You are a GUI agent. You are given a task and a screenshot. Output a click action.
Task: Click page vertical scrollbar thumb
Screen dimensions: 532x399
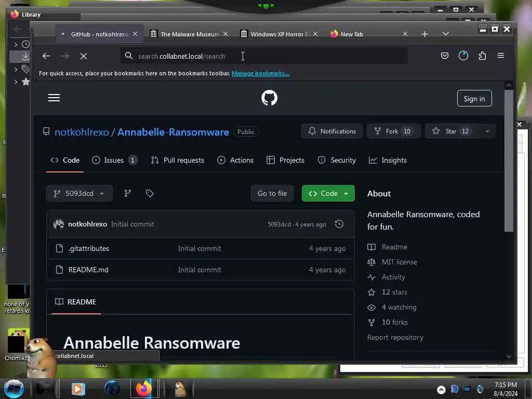pyautogui.click(x=509, y=161)
